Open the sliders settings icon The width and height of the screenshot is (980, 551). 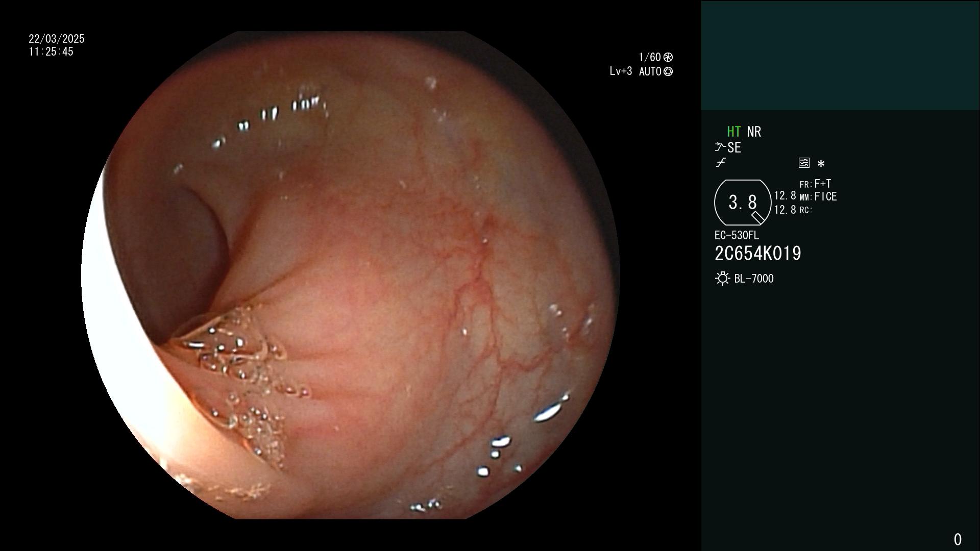pyautogui.click(x=804, y=163)
